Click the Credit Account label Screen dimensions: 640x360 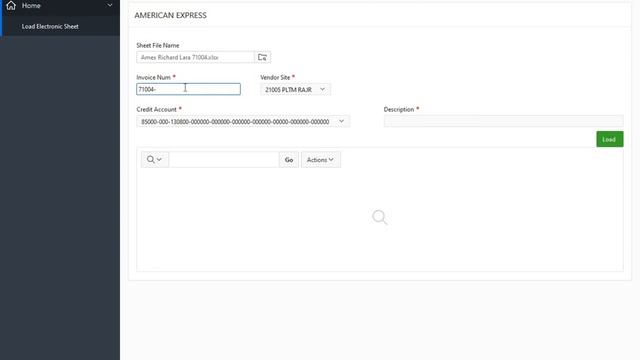156,109
